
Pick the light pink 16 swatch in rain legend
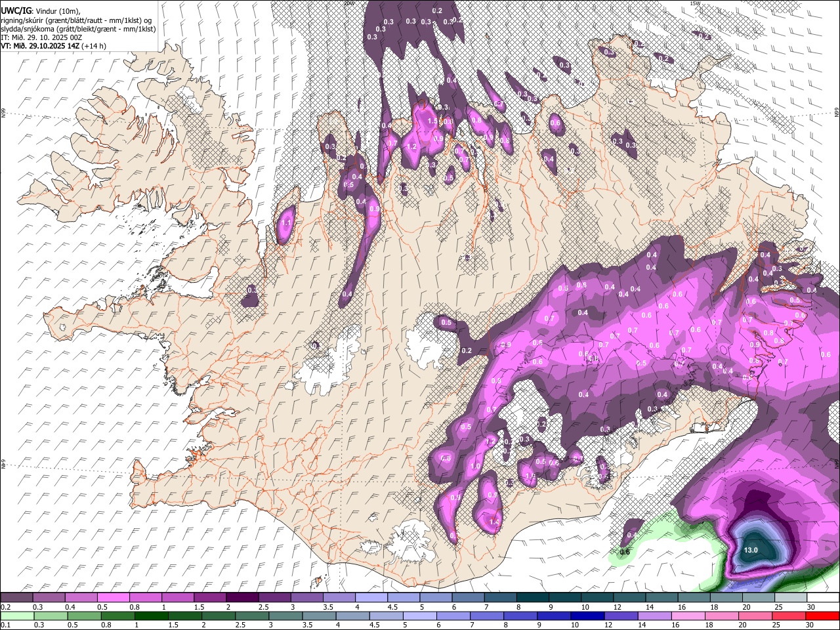[688, 616]
